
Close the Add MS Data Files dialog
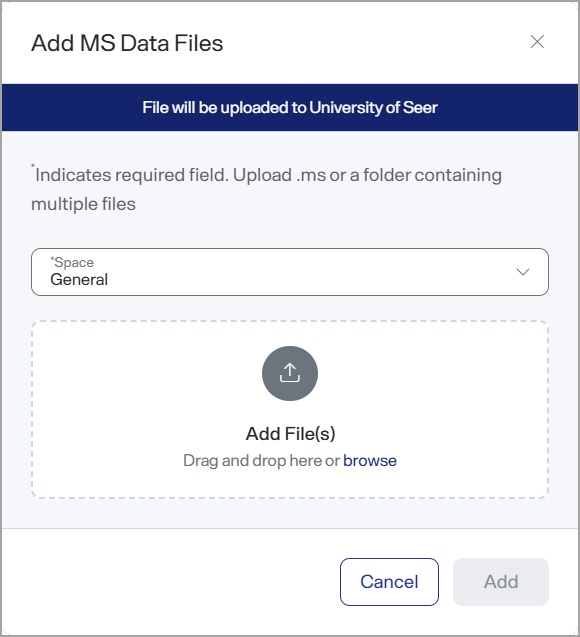pyautogui.click(x=537, y=41)
